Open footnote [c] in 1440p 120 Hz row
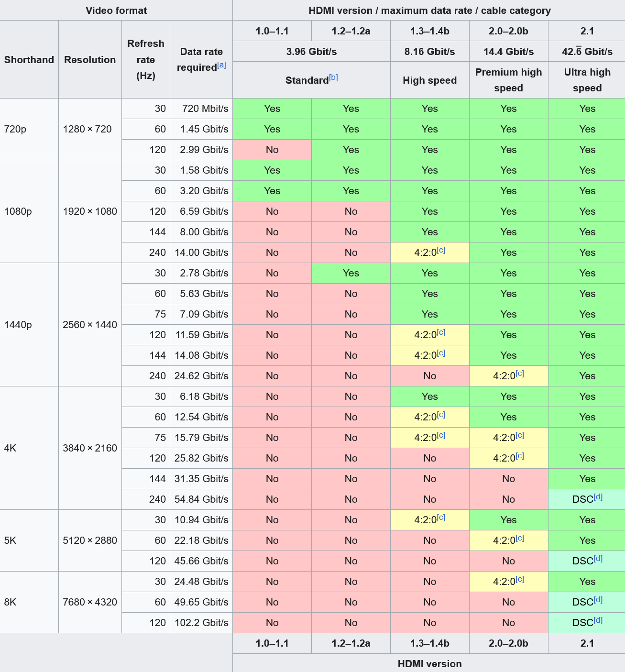This screenshot has height=672, width=625. click(x=441, y=332)
